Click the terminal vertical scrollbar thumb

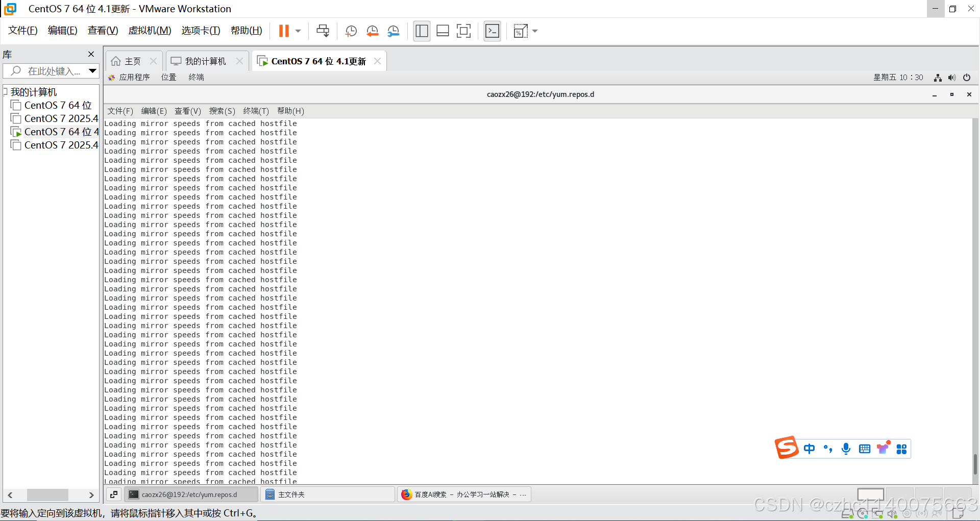click(x=975, y=464)
